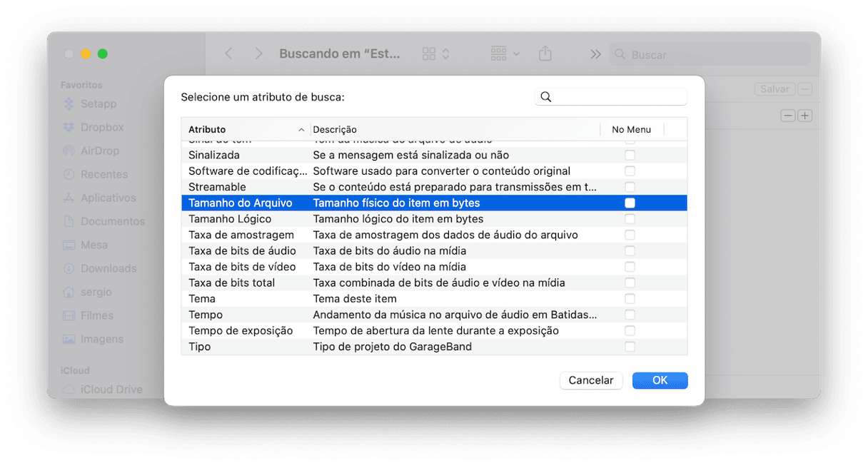The width and height of the screenshot is (868, 468).
Task: Select the Tamanho do Arquivo row
Action: 434,203
